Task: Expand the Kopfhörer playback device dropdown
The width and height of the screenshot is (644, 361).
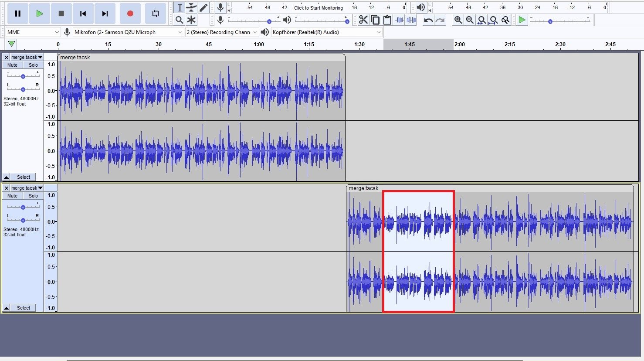Action: [x=327, y=32]
